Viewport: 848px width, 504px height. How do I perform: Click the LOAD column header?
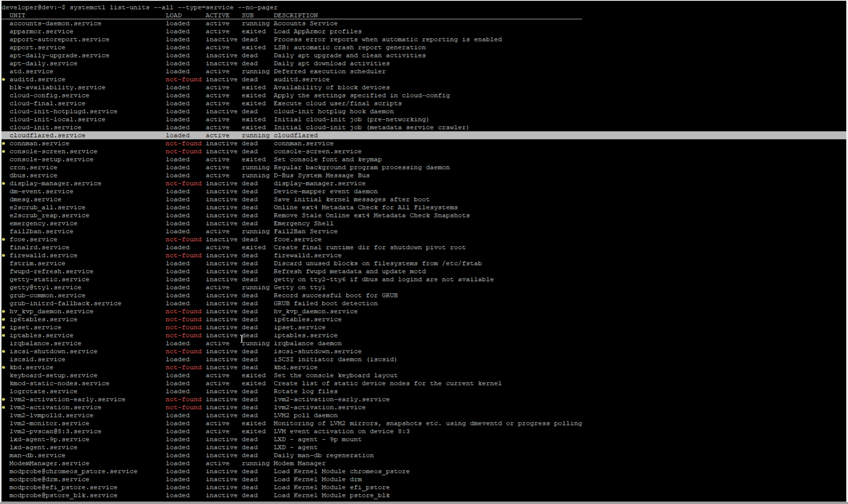[x=173, y=16]
